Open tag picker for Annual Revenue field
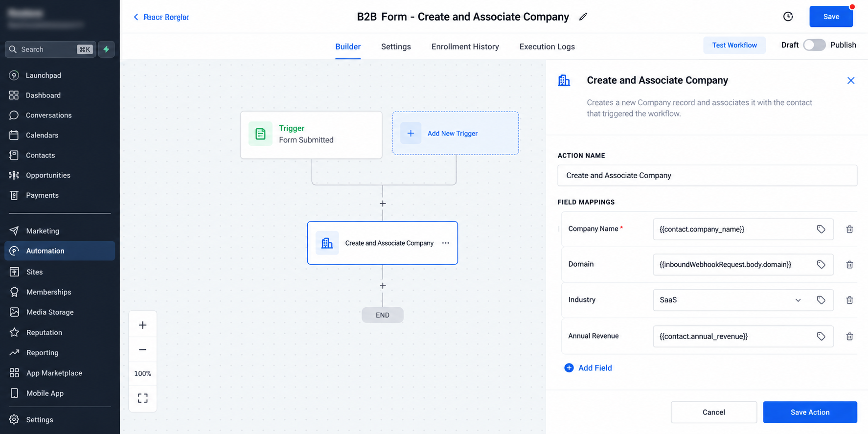Viewport: 868px width, 434px height. click(x=821, y=336)
